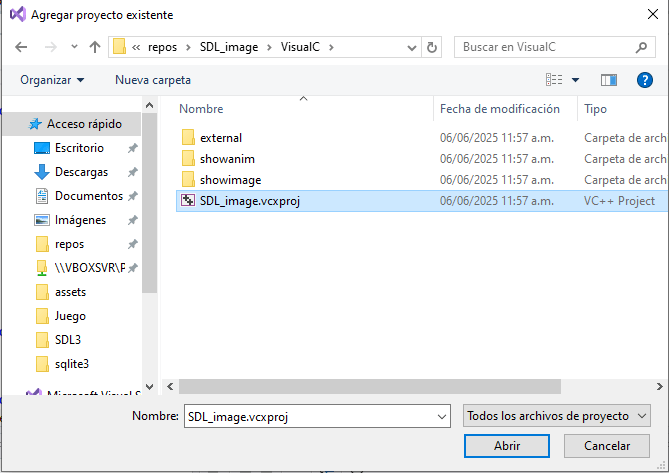Expand the Organizar menu

[52, 79]
